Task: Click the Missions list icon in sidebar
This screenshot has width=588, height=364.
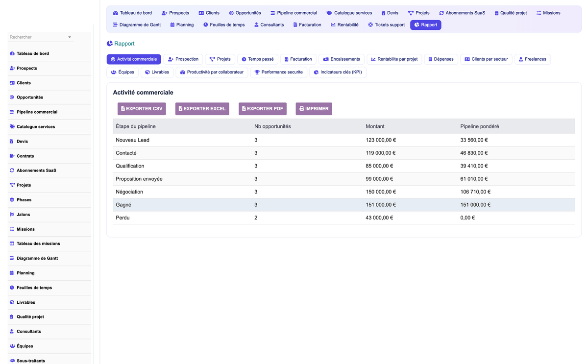Action: coord(12,229)
